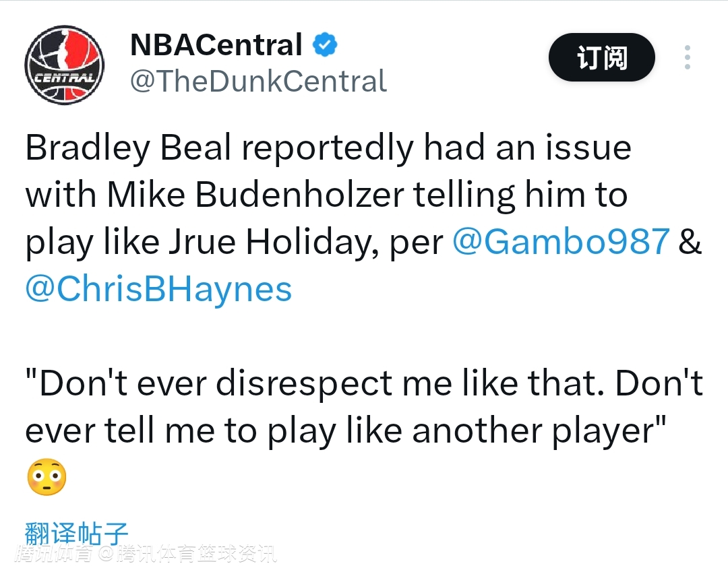
Task: Follow the @ChrisBHaynes mention link
Action: pos(158,289)
